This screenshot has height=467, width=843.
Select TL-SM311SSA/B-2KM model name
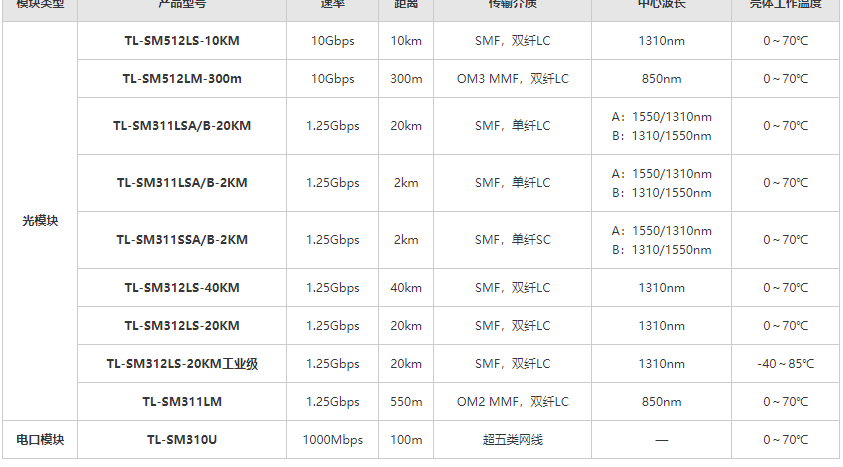tap(182, 240)
